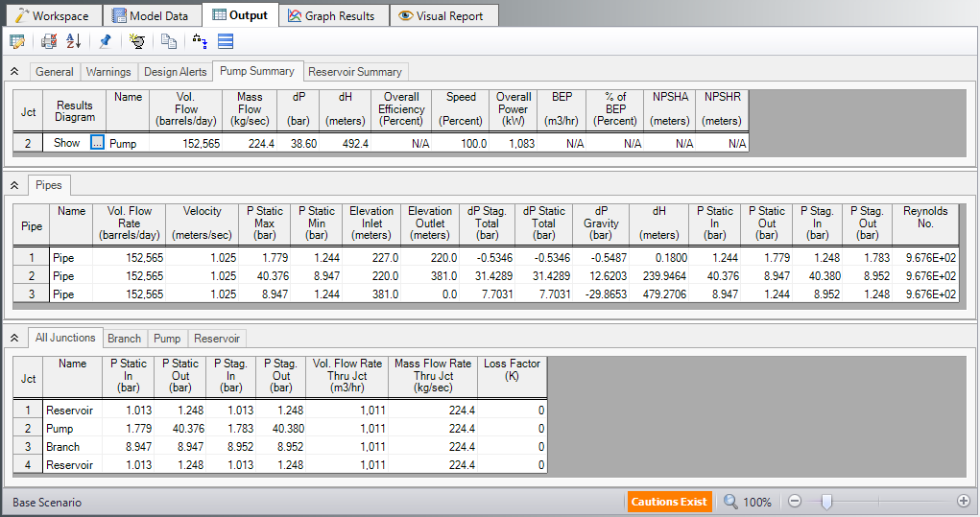Open the Design Alerts tab
980x517 pixels.
(175, 72)
